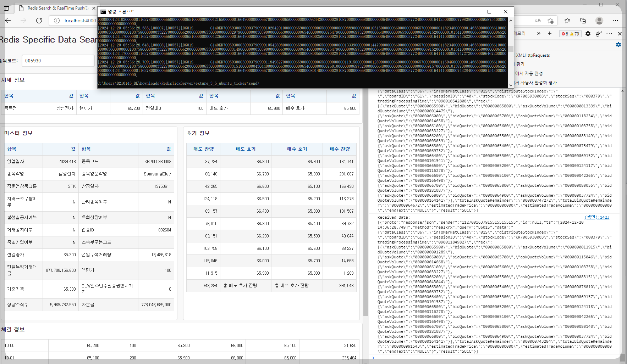627x364 pixels.
Task: Click the 전일누적거래량 value 13,486,618
Action: (161, 254)
